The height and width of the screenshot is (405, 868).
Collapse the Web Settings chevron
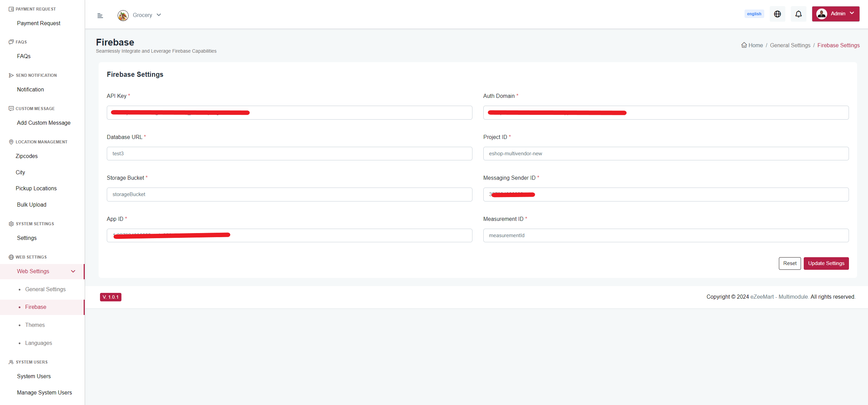[x=73, y=271]
